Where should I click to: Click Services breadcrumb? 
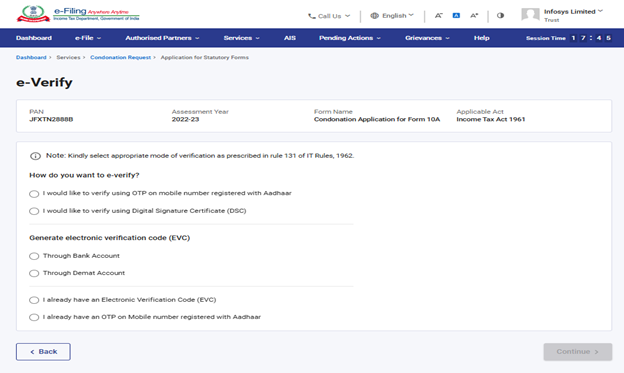68,57
